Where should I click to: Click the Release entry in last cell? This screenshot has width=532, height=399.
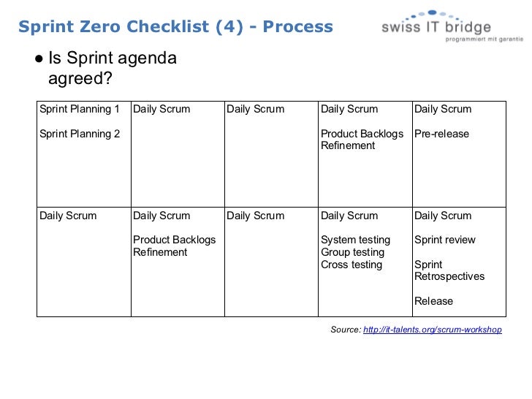[x=433, y=301]
